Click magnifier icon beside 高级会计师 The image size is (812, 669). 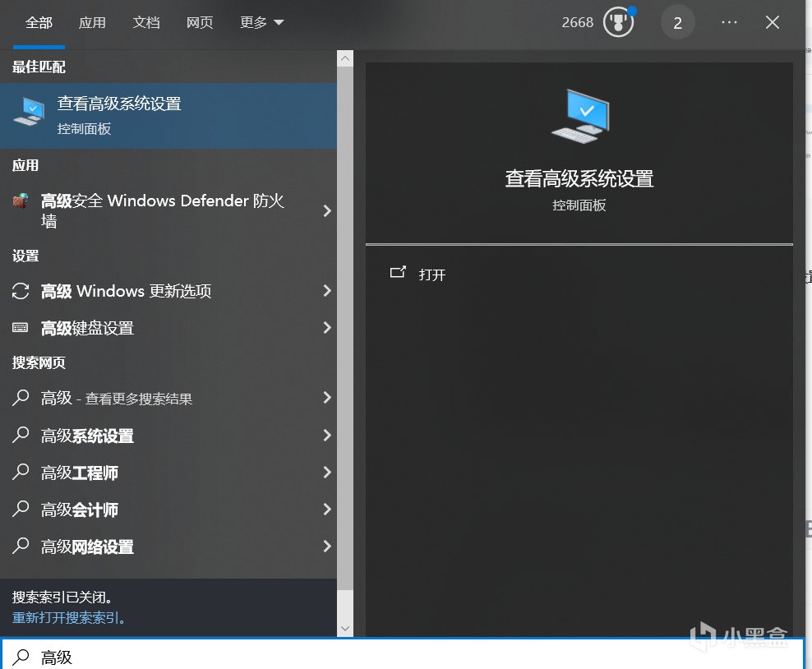click(x=21, y=509)
